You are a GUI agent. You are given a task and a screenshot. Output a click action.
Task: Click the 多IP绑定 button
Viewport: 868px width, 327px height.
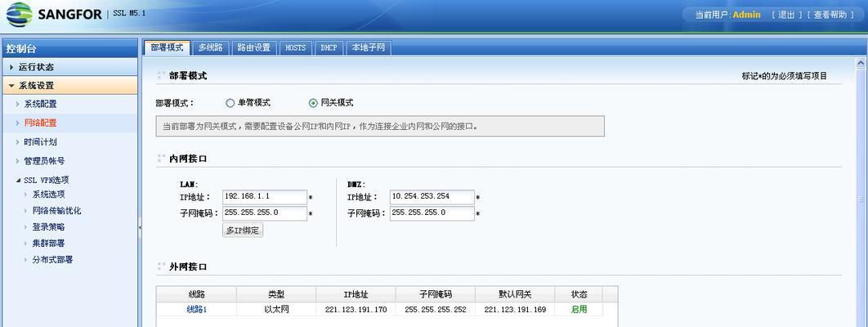(243, 231)
